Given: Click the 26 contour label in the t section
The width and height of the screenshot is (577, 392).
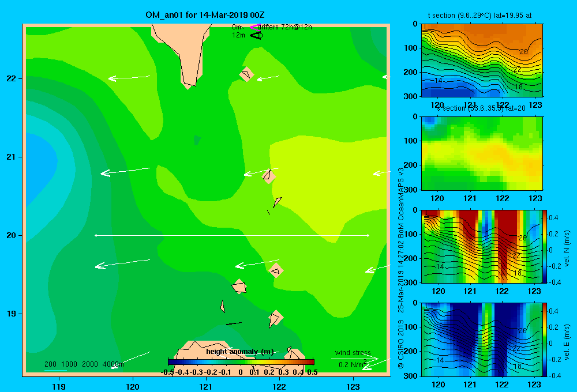Looking at the screenshot, I should (x=524, y=52).
